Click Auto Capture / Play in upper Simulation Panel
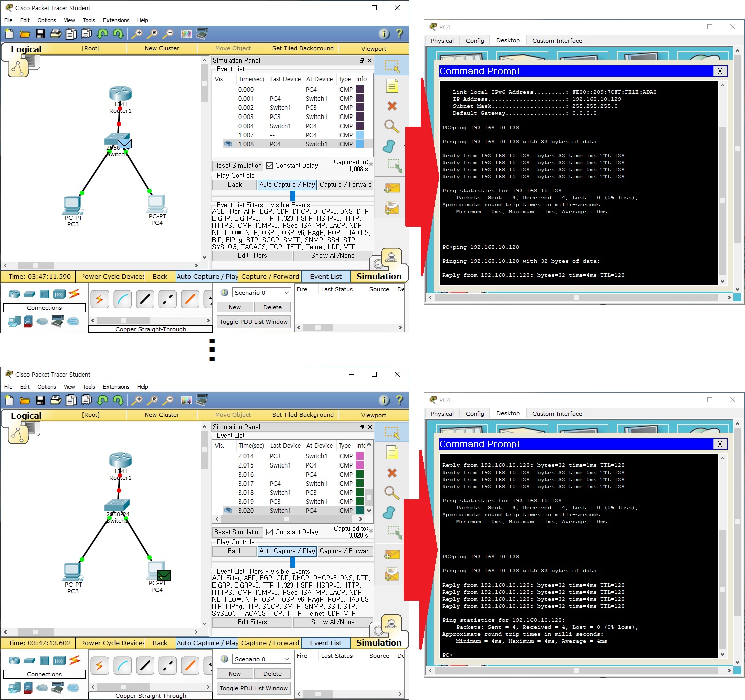The height and width of the screenshot is (700, 745). point(287,184)
